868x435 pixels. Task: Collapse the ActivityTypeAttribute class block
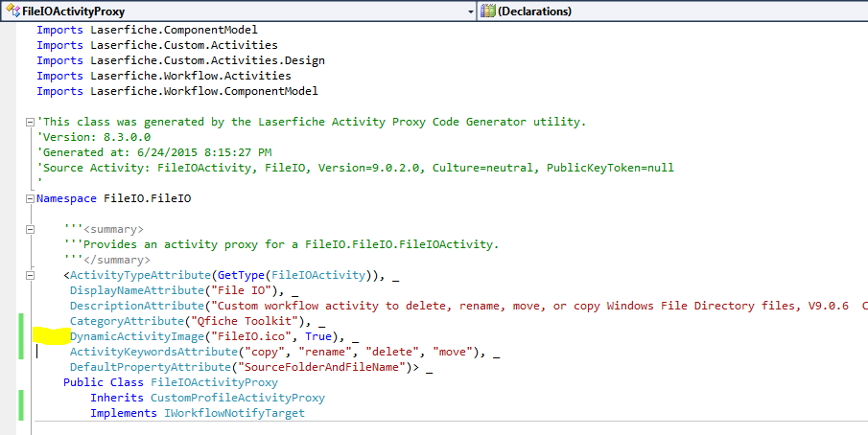pos(31,275)
